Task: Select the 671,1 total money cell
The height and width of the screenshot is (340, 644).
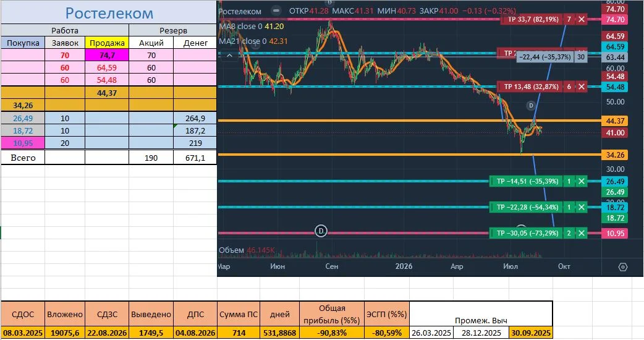Action: (x=195, y=158)
